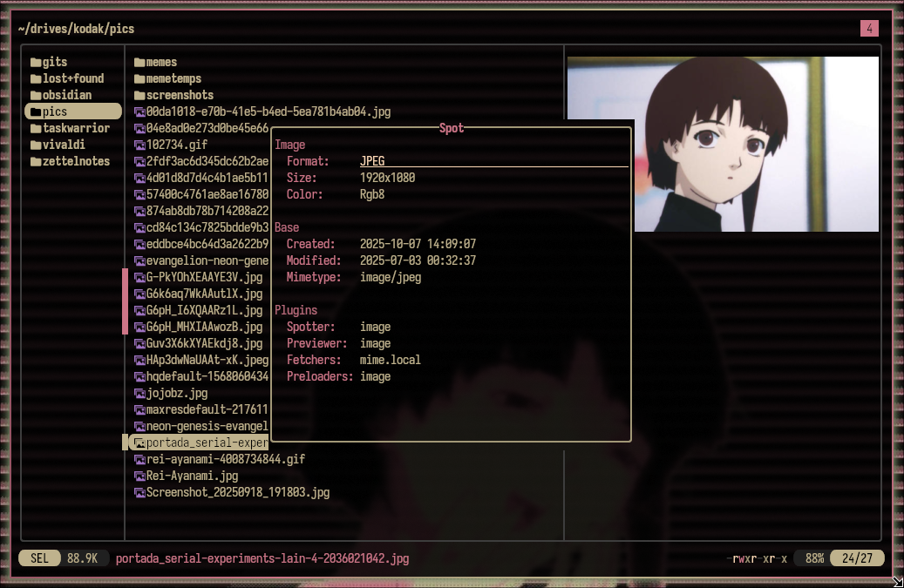
Task: Select the Guv3X6kXYAEkdj8.jpg file name
Action: pos(204,344)
